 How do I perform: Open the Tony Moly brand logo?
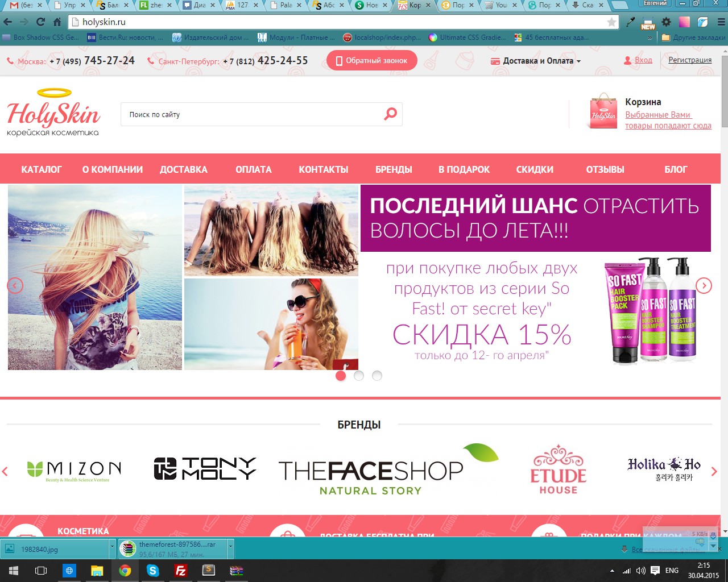(205, 469)
